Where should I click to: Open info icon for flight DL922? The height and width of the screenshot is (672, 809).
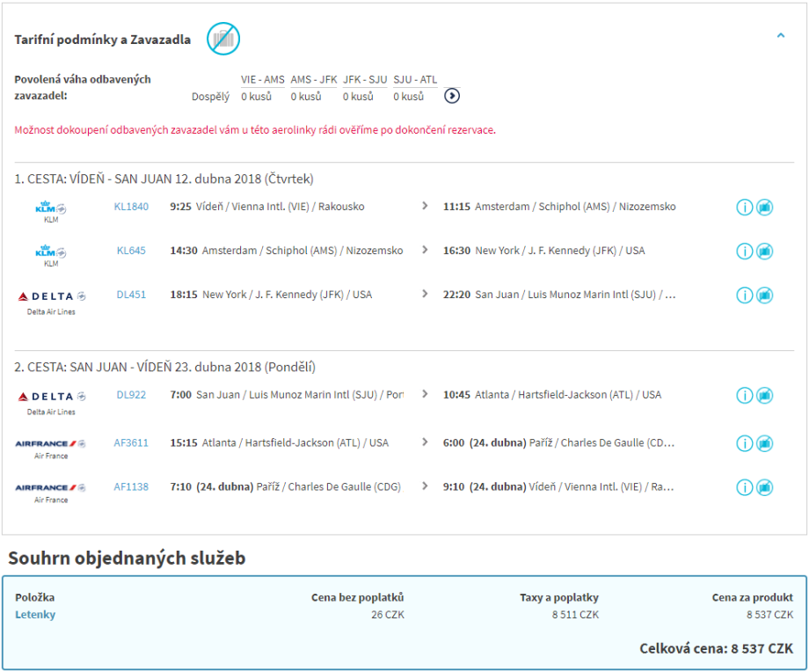pyautogui.click(x=744, y=396)
